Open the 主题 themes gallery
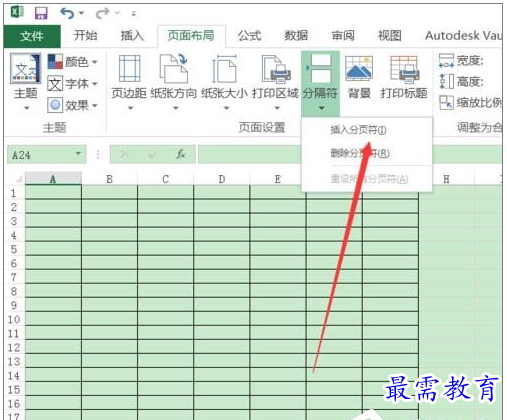This screenshot has height=420, width=507. coord(26,82)
